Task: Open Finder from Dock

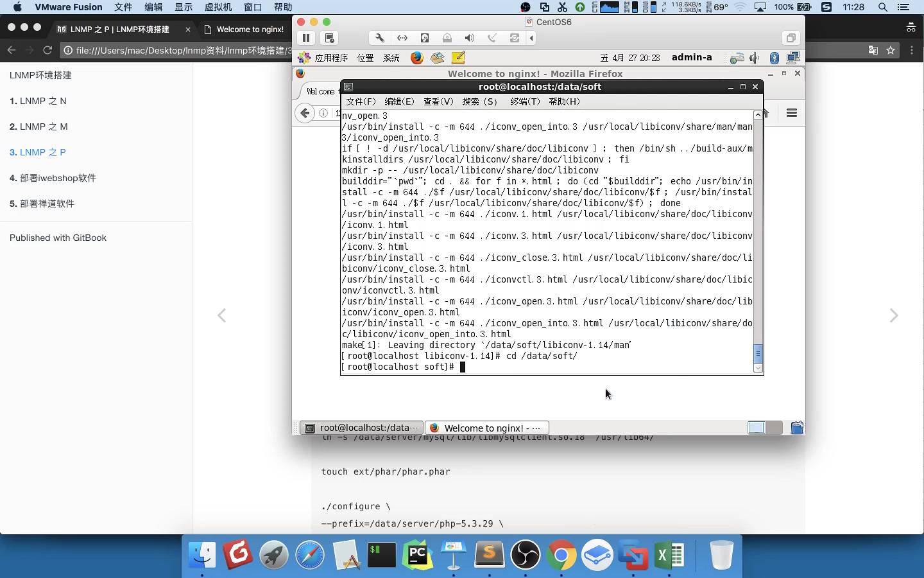Action: (202, 555)
